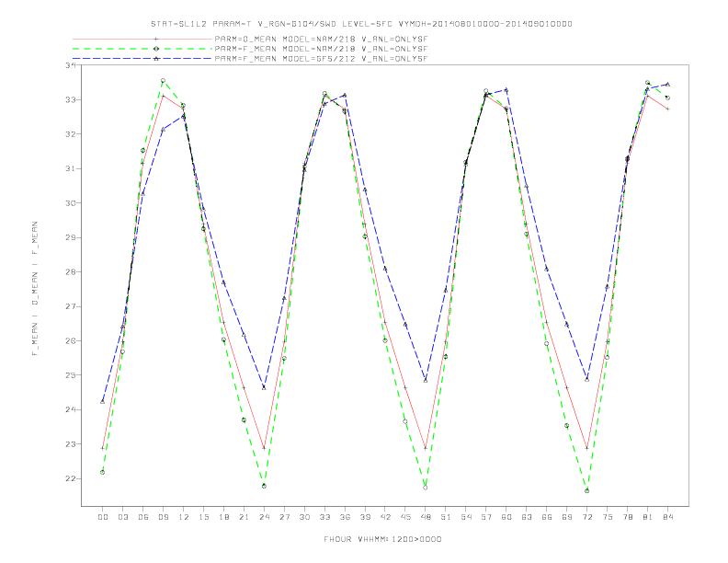Viewport: 728px width, 563px height.
Task: Click y-axis tick label 26
Action: click(x=70, y=341)
